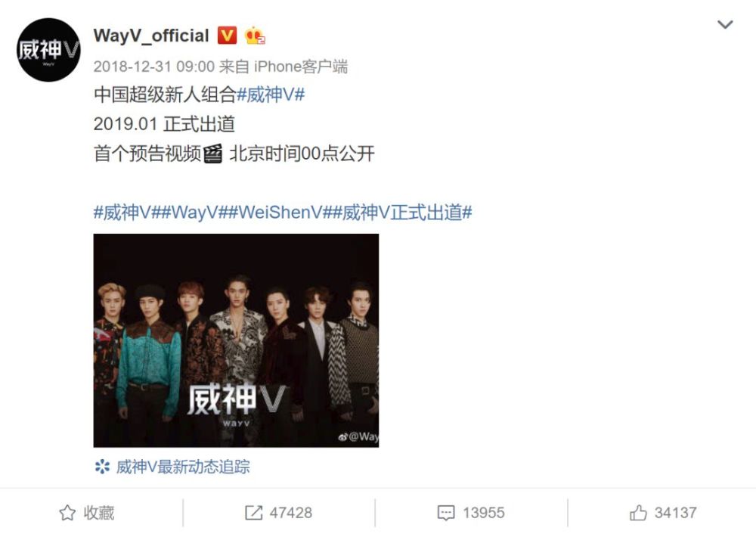Enlarge the WayV group photo thumbnail
The image size is (756, 534).
tap(236, 340)
